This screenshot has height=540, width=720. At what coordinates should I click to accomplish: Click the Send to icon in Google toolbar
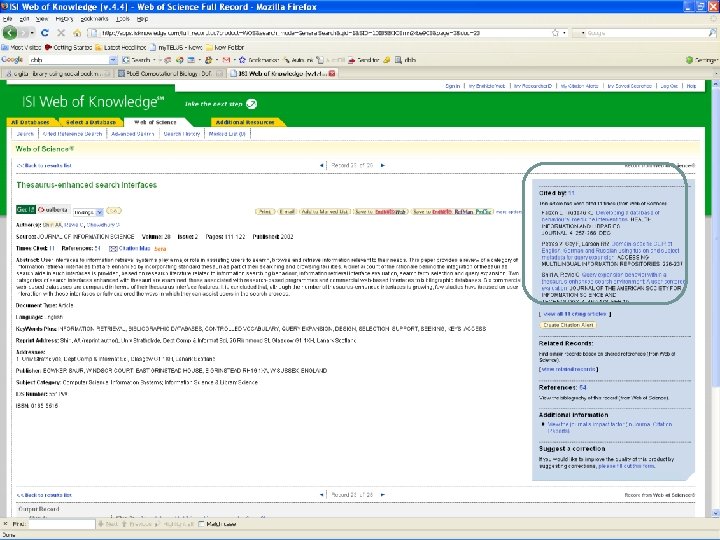351,60
